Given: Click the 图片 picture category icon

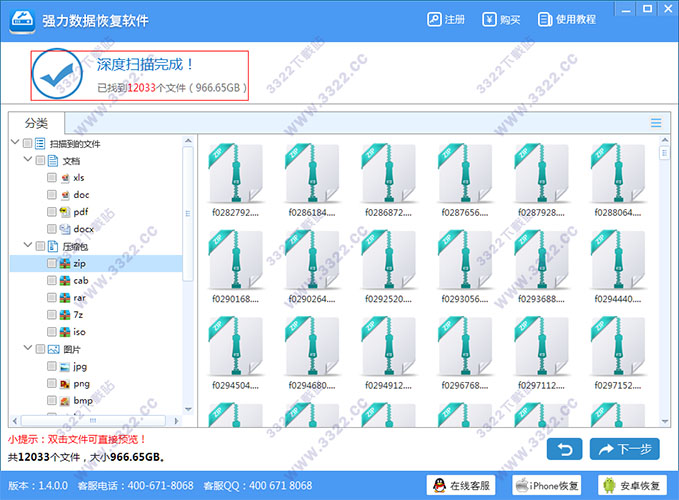Looking at the screenshot, I should point(53,349).
